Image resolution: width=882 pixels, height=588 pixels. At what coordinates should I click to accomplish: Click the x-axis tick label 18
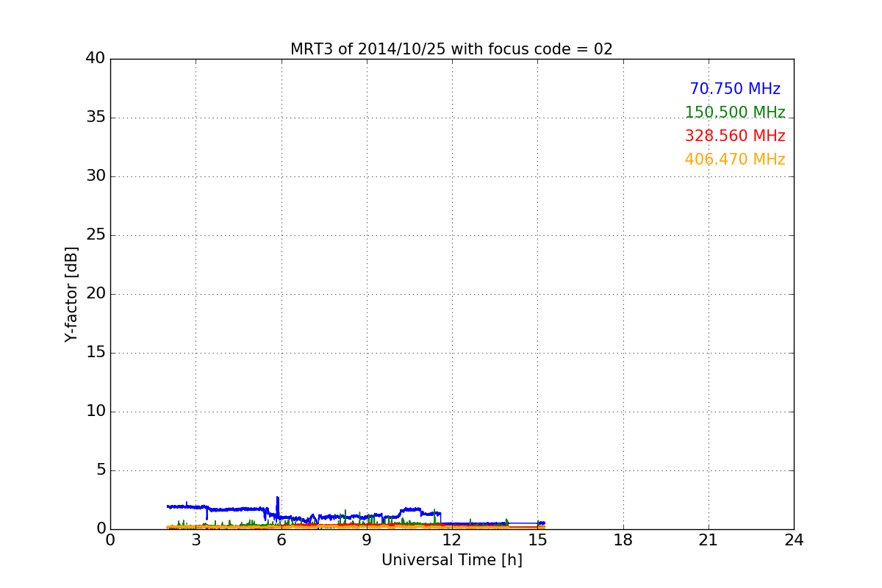pos(623,540)
